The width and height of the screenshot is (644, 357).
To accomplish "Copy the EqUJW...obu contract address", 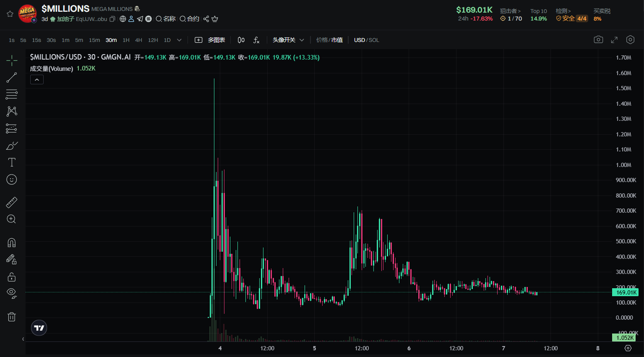I will [x=112, y=19].
